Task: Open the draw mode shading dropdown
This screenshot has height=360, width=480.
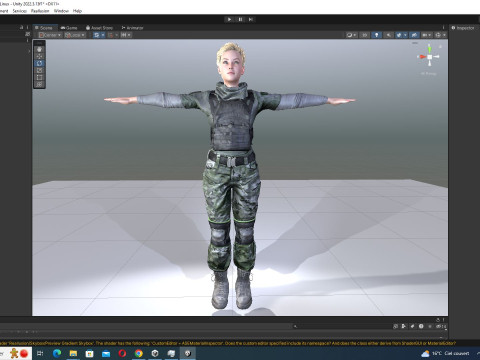Action: pyautogui.click(x=351, y=35)
